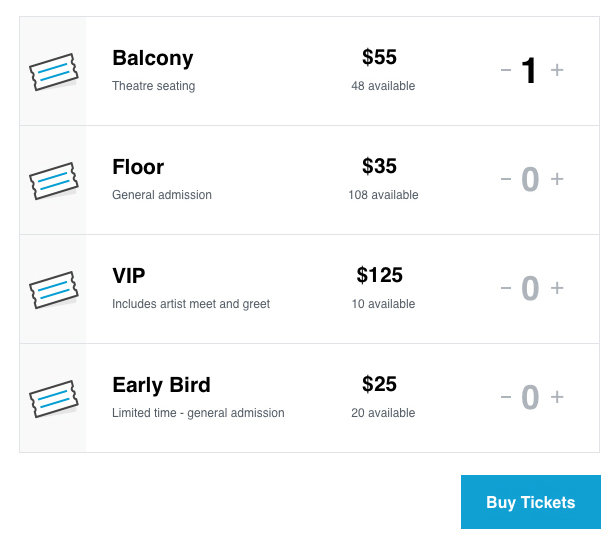Click the Balcony quantity number 1
Image resolution: width=616 pixels, height=548 pixels.
click(x=529, y=70)
